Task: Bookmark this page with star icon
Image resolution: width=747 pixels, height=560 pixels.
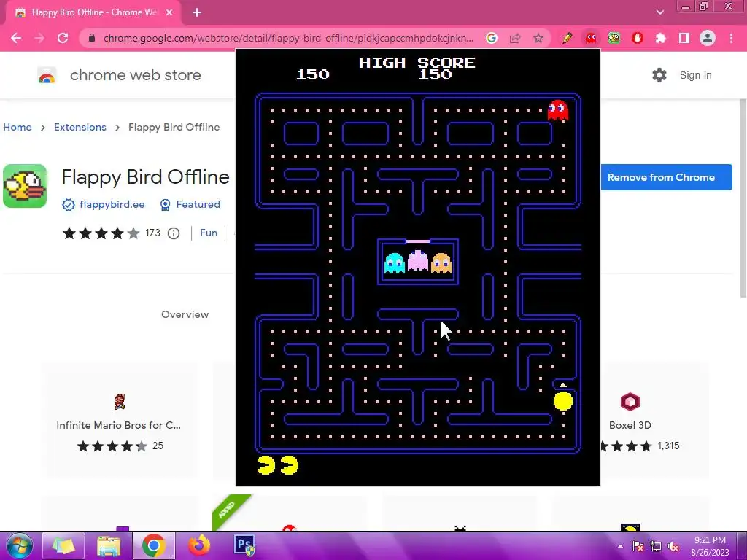Action: click(x=538, y=38)
